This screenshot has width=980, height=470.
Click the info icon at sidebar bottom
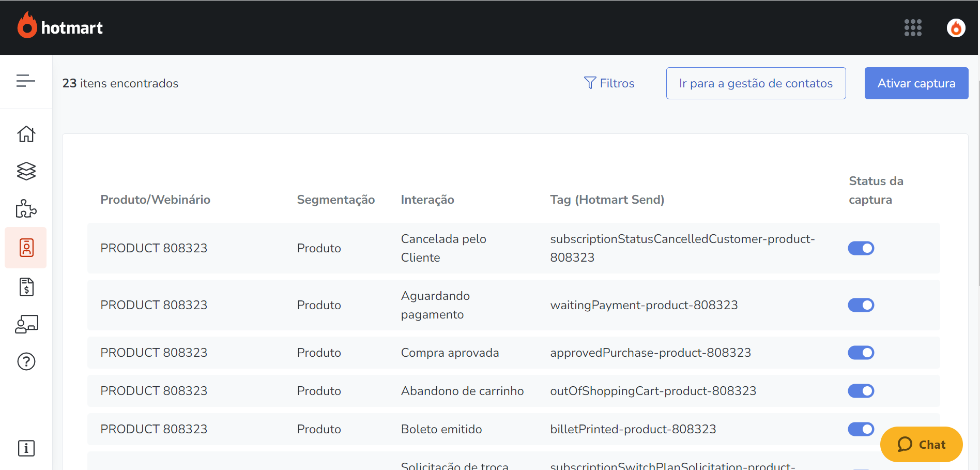(x=26, y=448)
